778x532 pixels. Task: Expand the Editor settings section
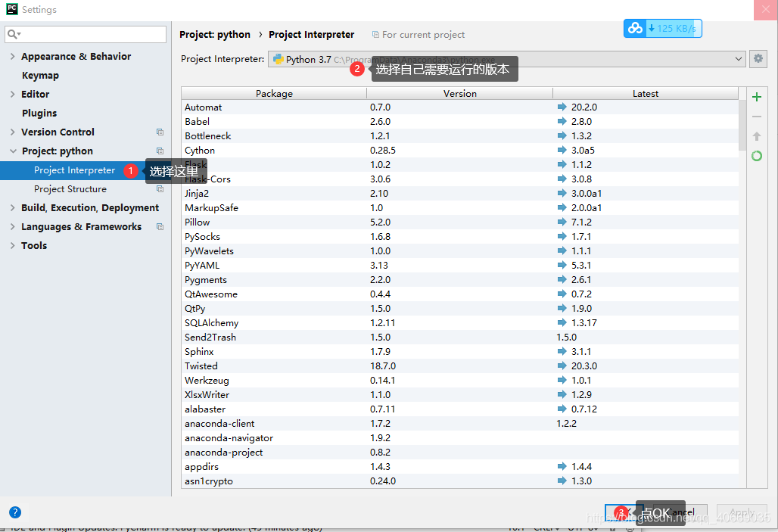12,95
